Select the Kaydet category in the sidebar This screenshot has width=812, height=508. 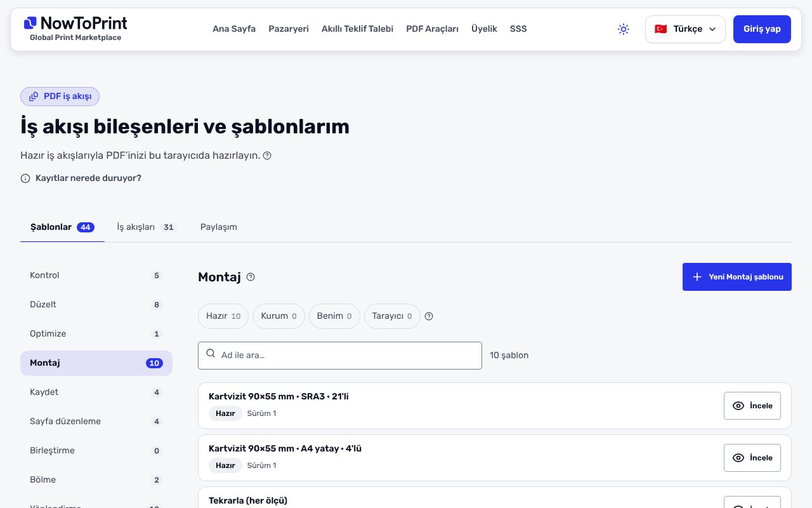tap(96, 392)
